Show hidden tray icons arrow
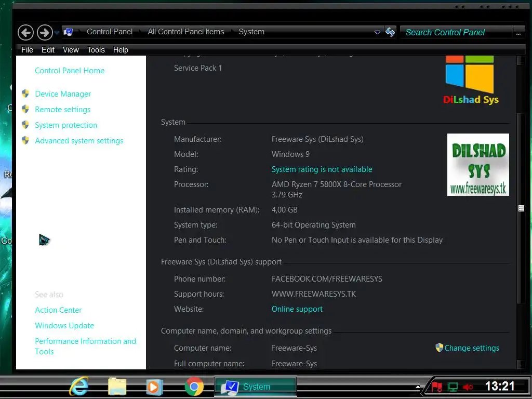Screen dimensions: 532x399 pos(418,387)
